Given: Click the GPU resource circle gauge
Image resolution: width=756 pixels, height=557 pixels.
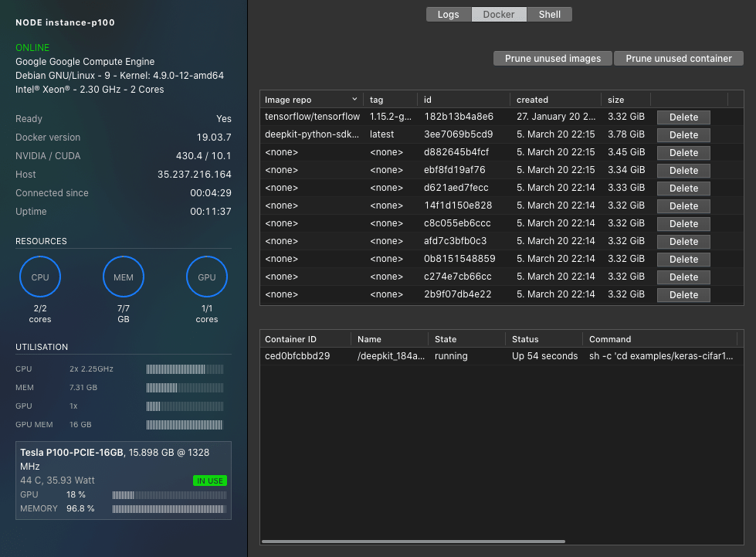Looking at the screenshot, I should point(207,277).
